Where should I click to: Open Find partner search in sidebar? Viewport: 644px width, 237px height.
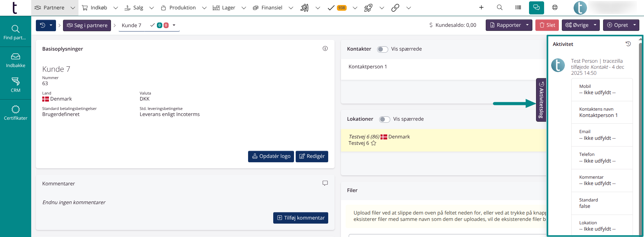(x=15, y=33)
